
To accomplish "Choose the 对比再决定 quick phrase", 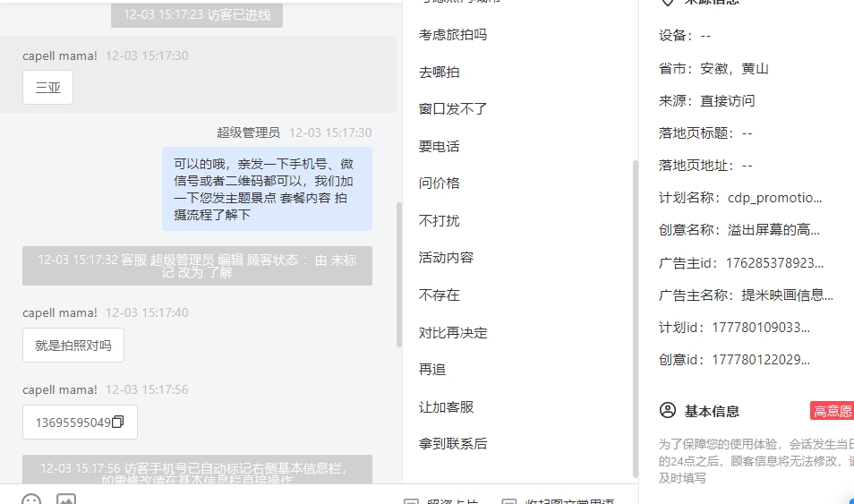I will (453, 332).
